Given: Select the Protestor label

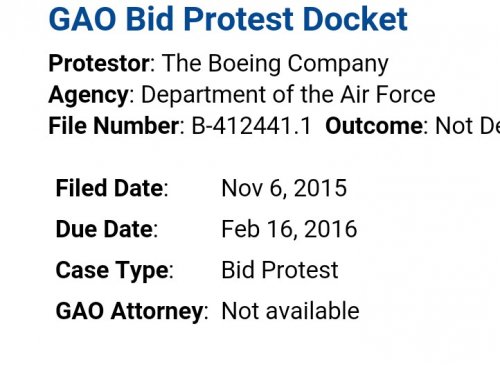Looking at the screenshot, I should [99, 63].
